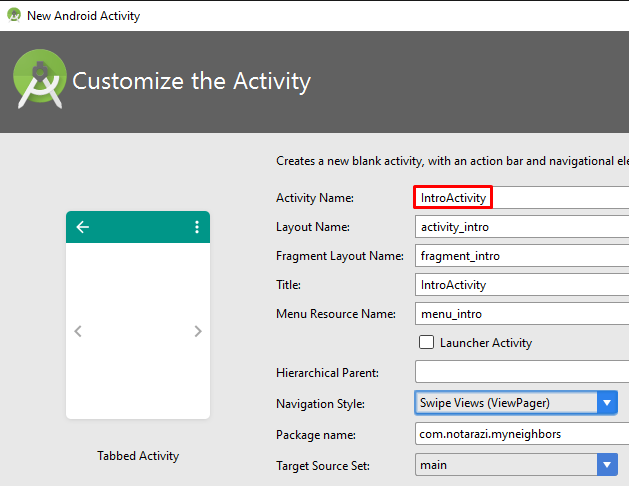Click the 'Package name:' label

[316, 435]
